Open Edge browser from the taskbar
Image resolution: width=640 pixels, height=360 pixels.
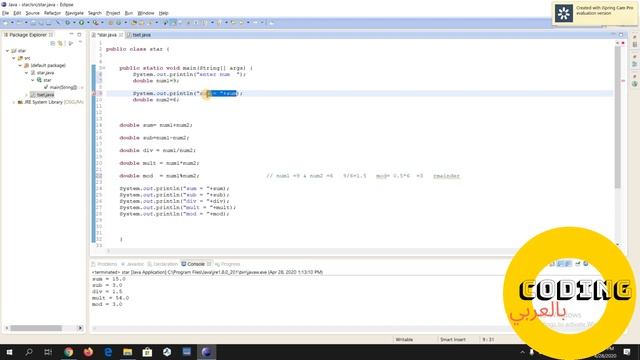[x=108, y=352]
